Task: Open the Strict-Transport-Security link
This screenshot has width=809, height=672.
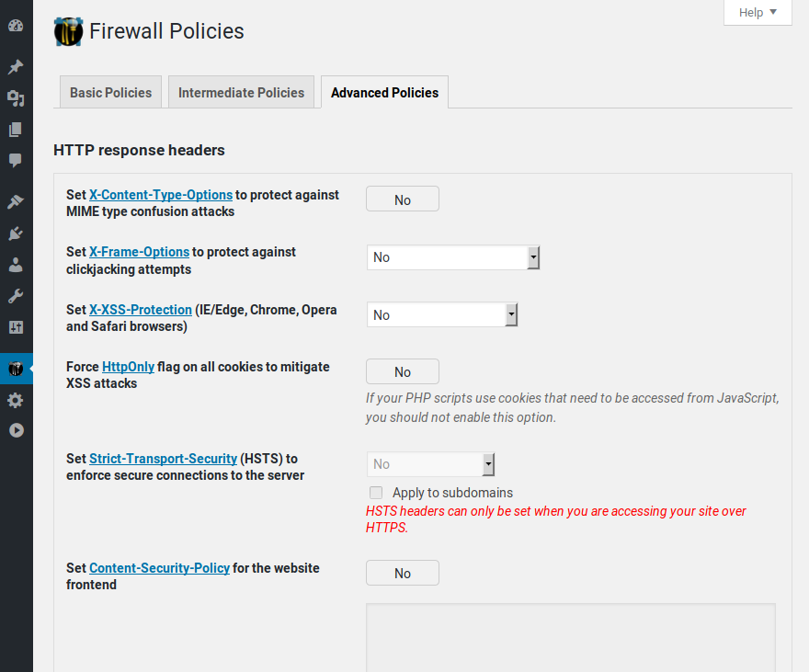Action: tap(163, 459)
